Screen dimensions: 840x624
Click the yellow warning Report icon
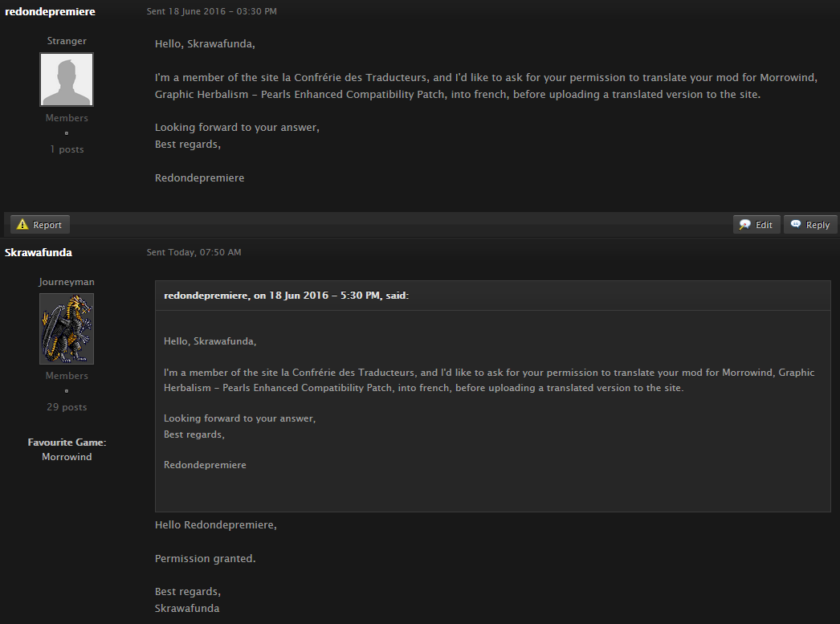point(22,224)
